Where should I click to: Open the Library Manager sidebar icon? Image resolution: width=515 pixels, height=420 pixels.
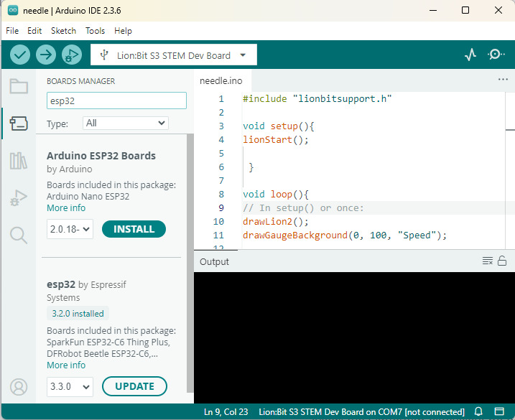(x=19, y=161)
